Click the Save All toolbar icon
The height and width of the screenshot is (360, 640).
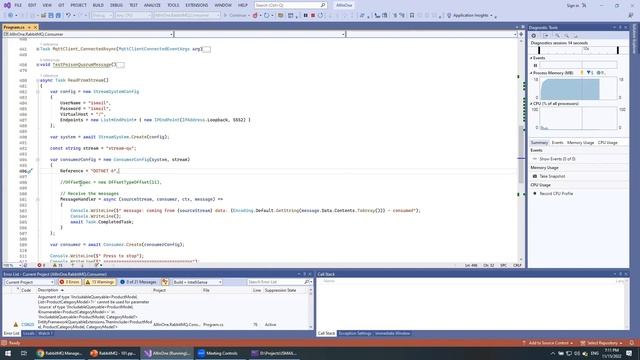click(58, 16)
